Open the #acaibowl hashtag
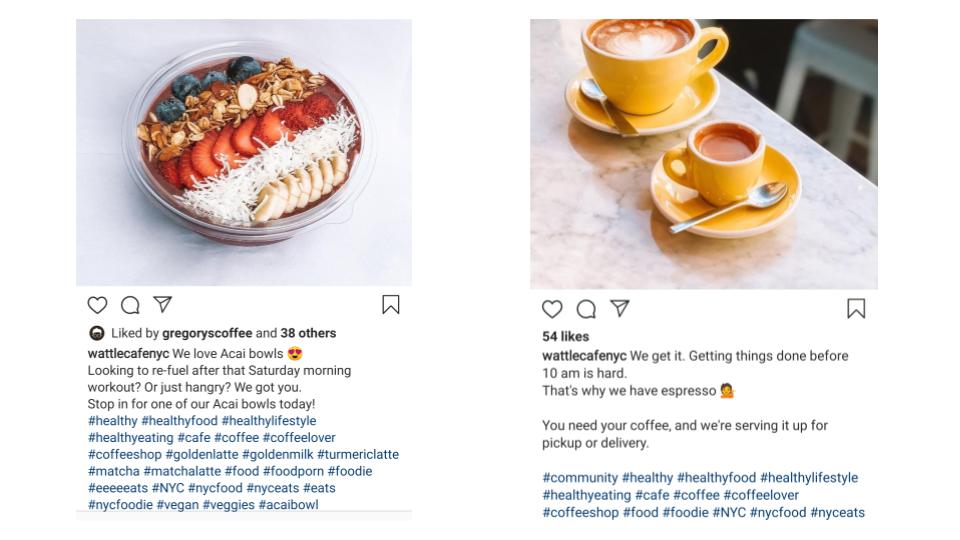960x540 pixels. [288, 505]
